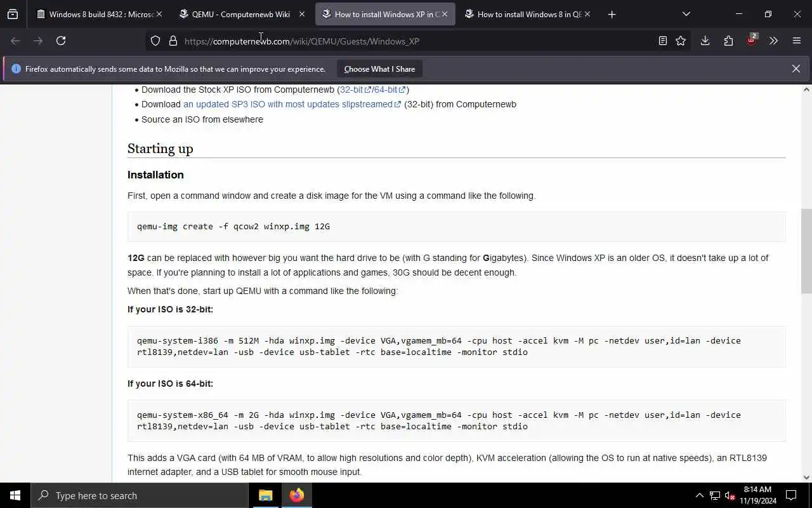
Task: Reload the current page
Action: point(61,41)
